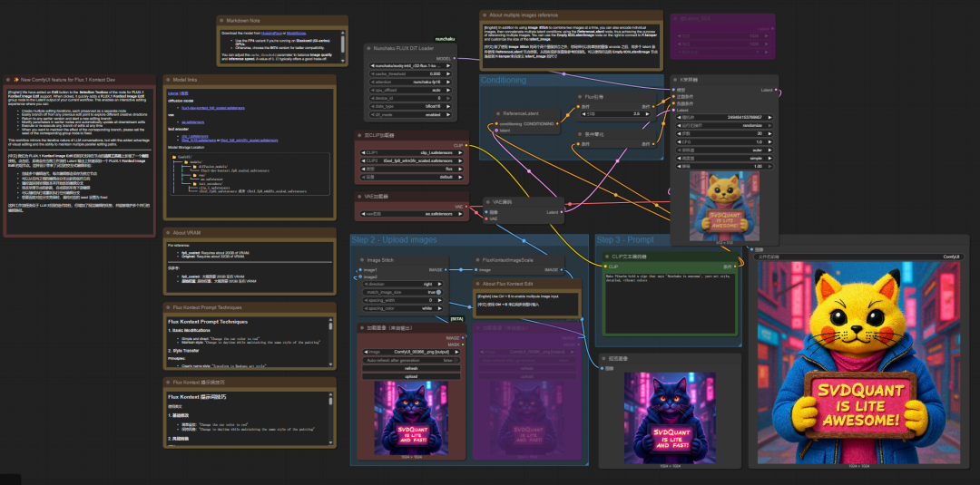Collapse the About VRAM note using its title dot

tap(168, 233)
